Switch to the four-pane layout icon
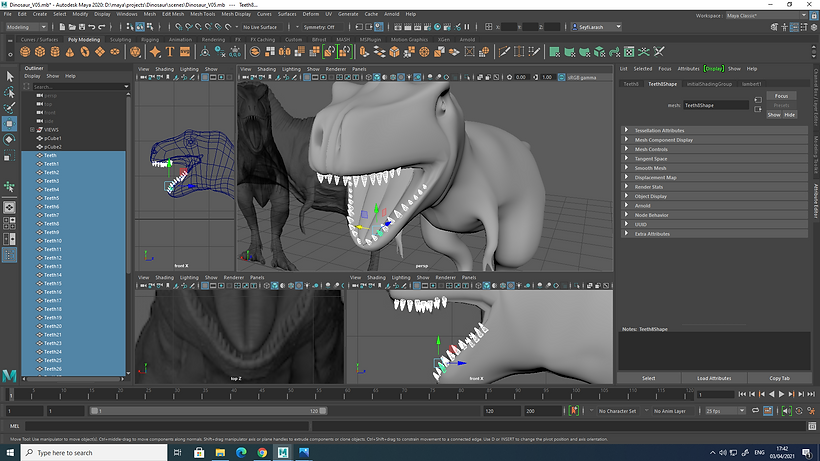The height and width of the screenshot is (461, 820). (9, 223)
